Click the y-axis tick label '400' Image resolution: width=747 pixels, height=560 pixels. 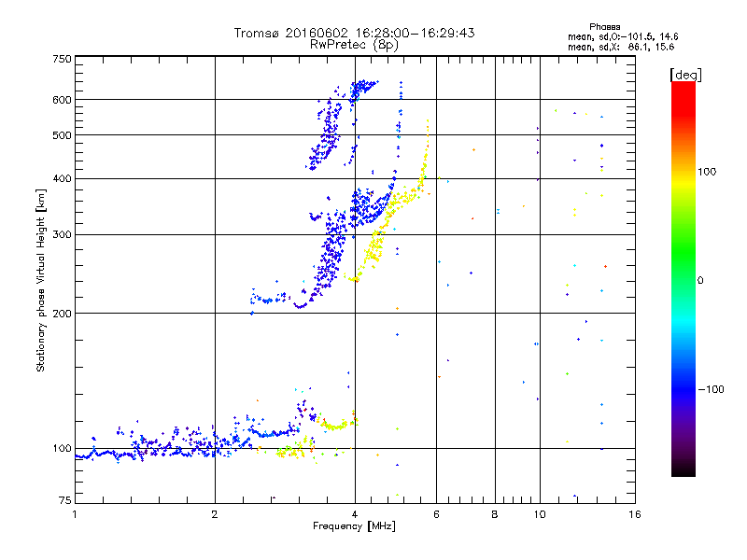tap(62, 178)
